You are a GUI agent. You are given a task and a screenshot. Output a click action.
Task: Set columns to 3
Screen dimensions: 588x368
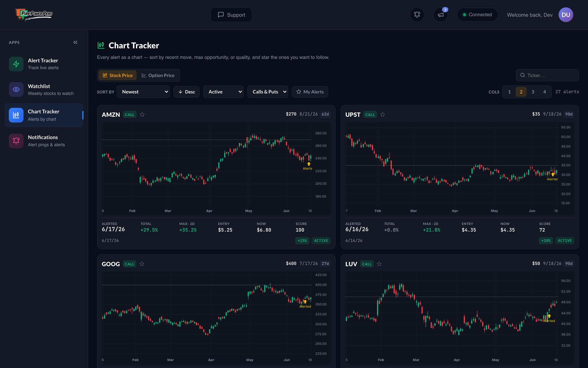533,92
